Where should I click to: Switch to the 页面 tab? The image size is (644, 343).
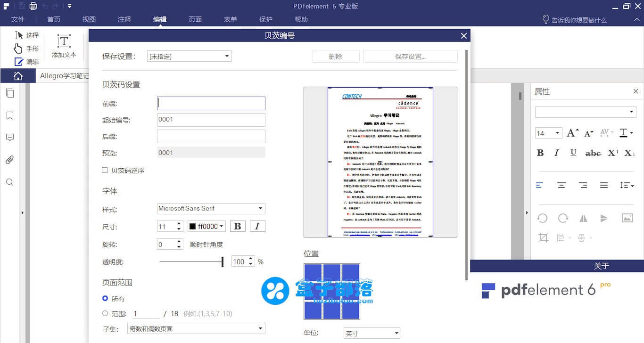tap(195, 19)
